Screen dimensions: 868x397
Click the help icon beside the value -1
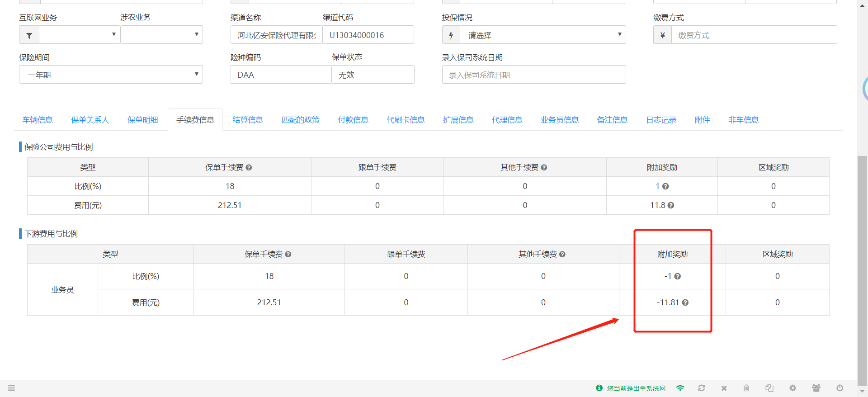coord(677,276)
